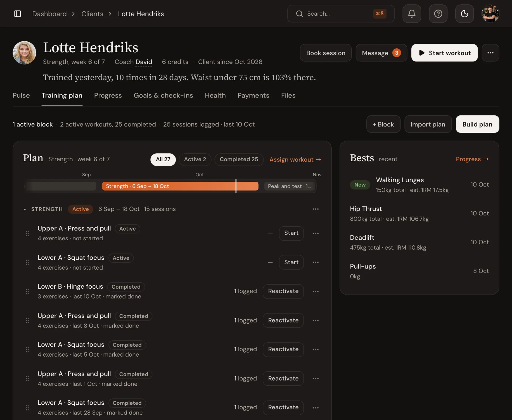Collapse the STRENGTH block section
The width and height of the screenshot is (512, 420).
pyautogui.click(x=25, y=209)
